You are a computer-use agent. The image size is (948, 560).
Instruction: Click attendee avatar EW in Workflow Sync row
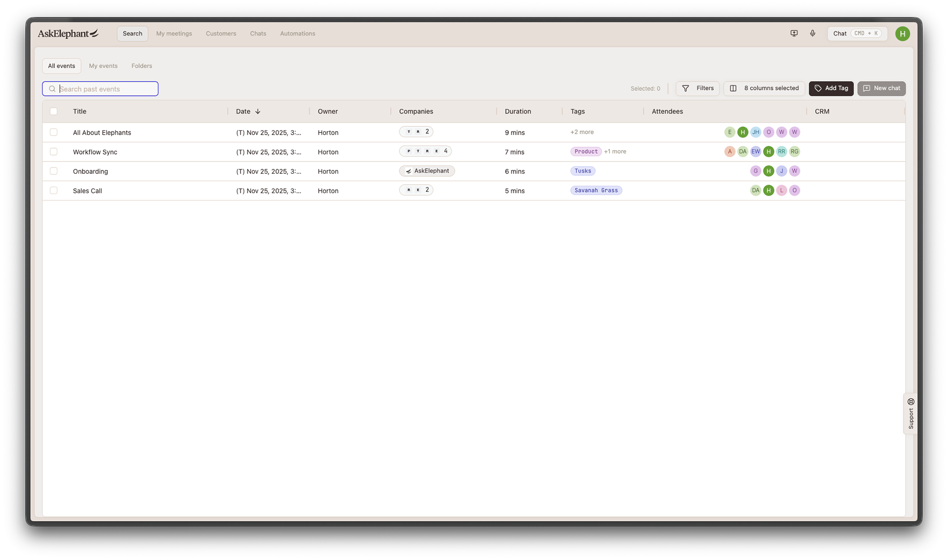point(755,152)
